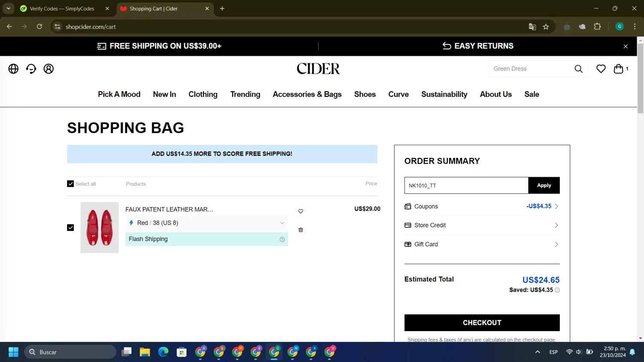Open Curve menu
The image size is (644, 362).
click(398, 94)
